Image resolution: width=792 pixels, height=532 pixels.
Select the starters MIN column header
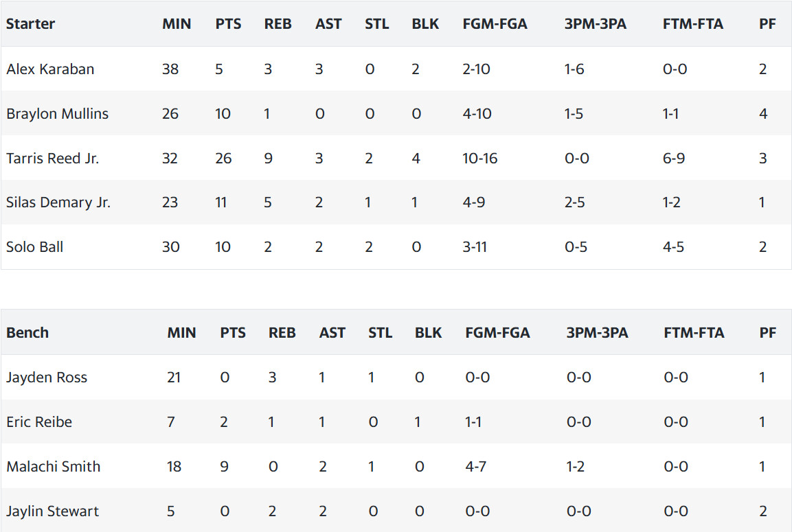(x=177, y=24)
